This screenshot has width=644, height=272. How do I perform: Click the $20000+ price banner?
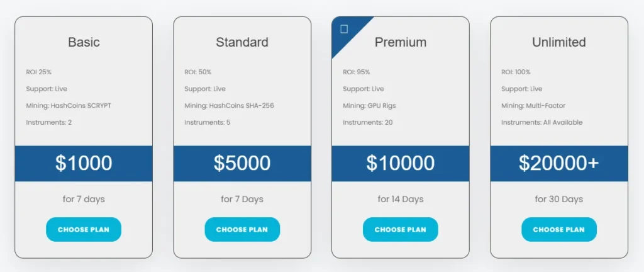tap(559, 163)
